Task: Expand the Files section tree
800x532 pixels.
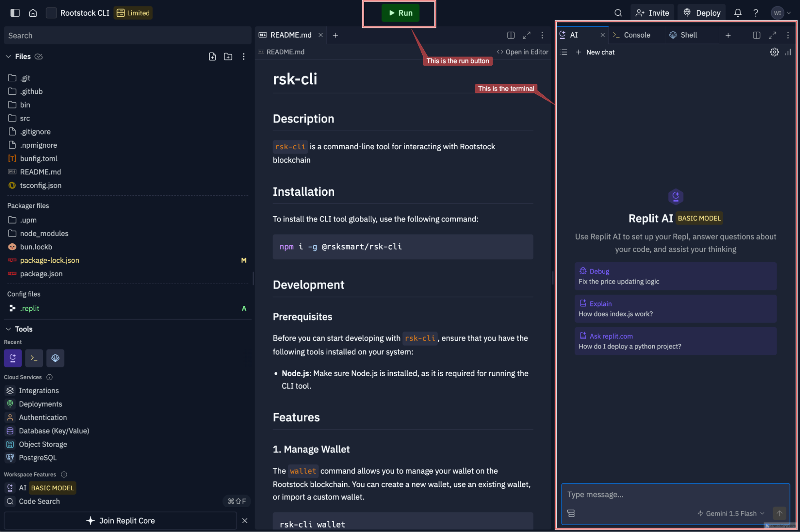Action: (x=8, y=56)
